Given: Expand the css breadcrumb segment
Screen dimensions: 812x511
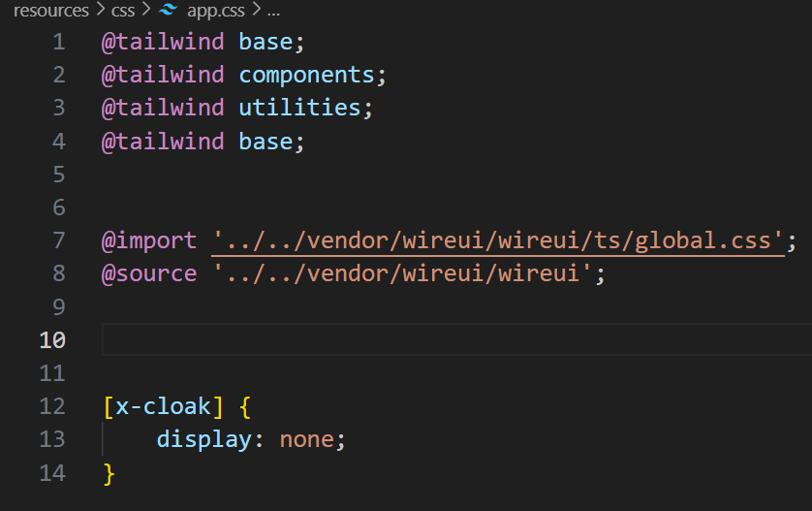Looking at the screenshot, I should click(x=123, y=11).
